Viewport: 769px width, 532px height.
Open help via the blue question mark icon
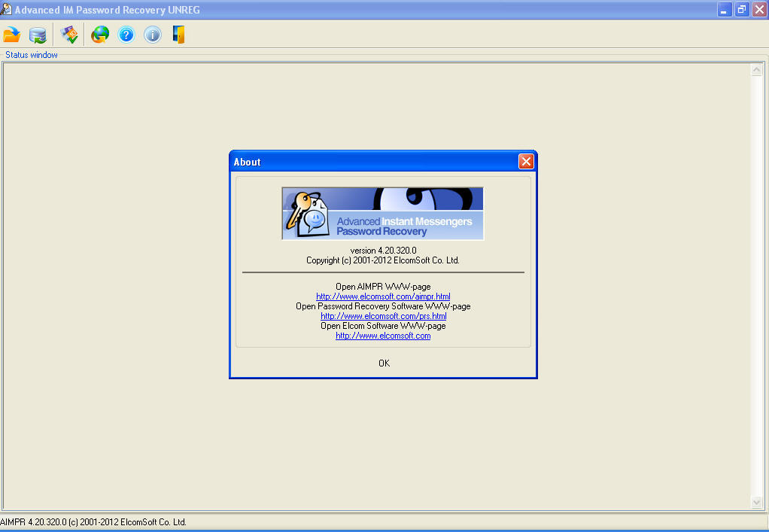[x=126, y=35]
